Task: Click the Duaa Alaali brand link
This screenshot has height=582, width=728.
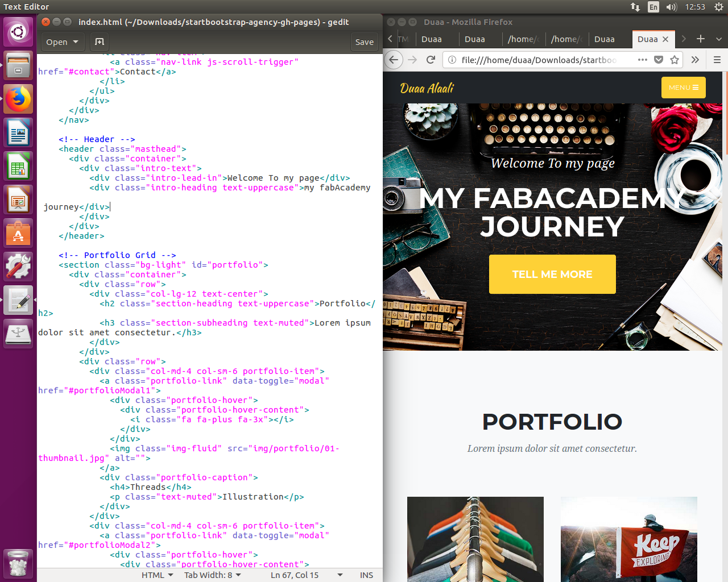Action: point(427,88)
